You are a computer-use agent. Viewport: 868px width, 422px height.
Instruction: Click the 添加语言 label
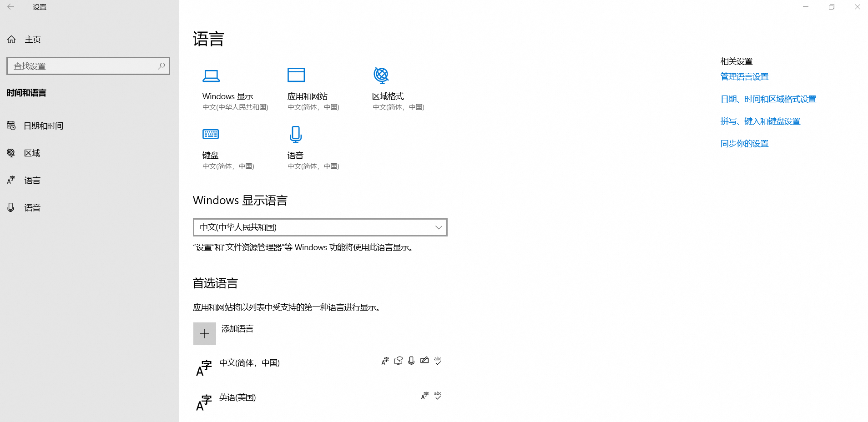237,329
